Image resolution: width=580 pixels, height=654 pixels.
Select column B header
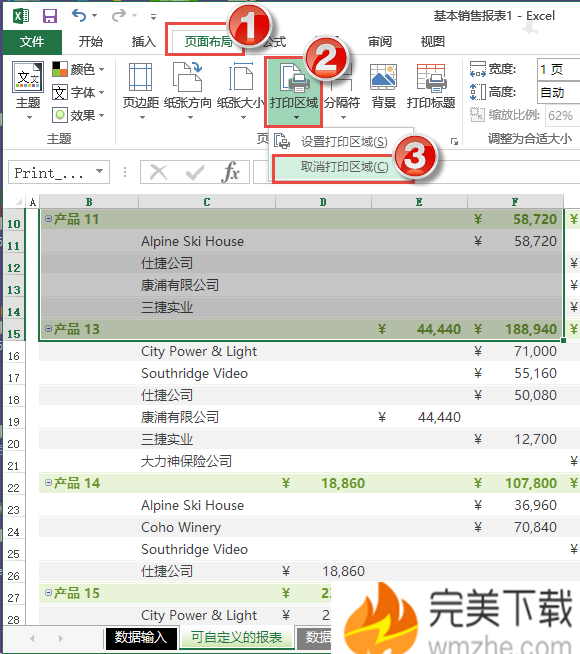pos(89,202)
